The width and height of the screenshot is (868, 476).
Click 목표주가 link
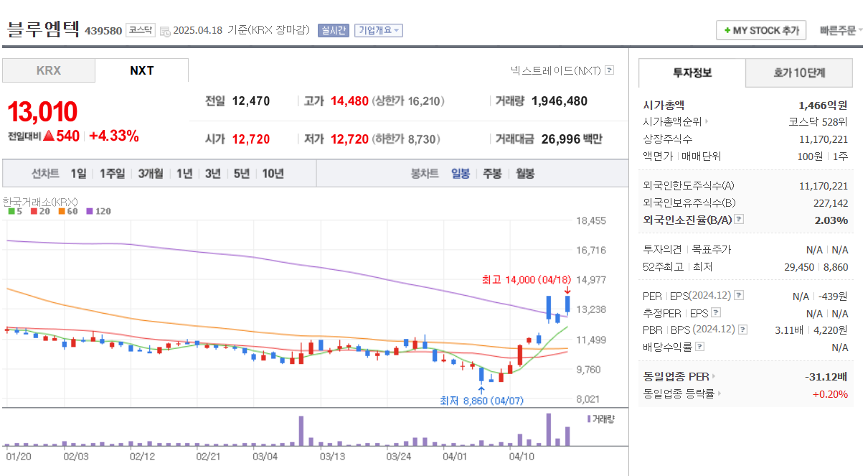click(x=712, y=250)
